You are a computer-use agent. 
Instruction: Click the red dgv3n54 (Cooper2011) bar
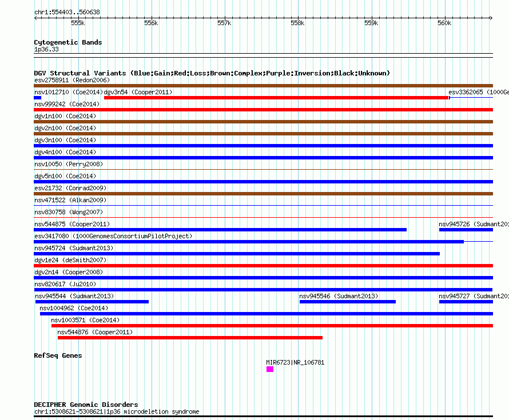coord(276,98)
